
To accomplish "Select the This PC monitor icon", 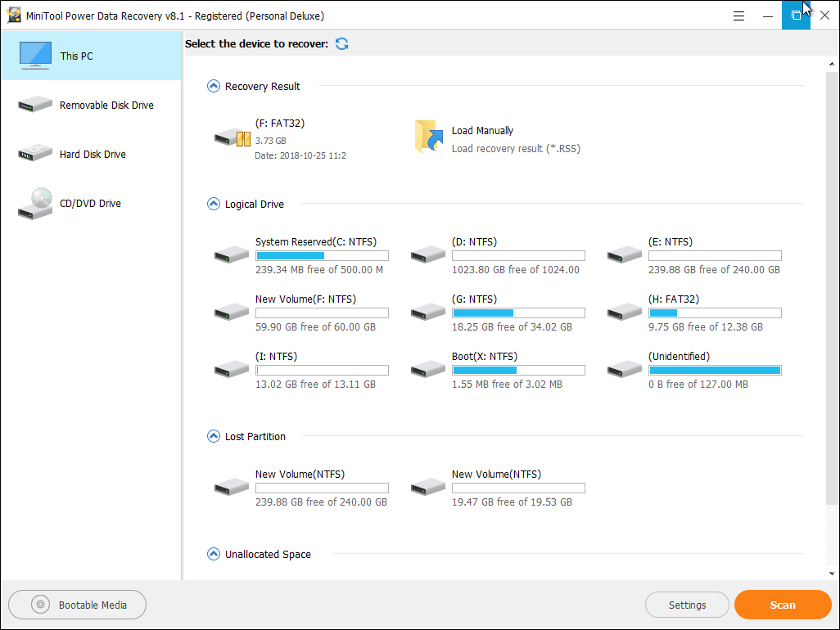I will coord(35,56).
